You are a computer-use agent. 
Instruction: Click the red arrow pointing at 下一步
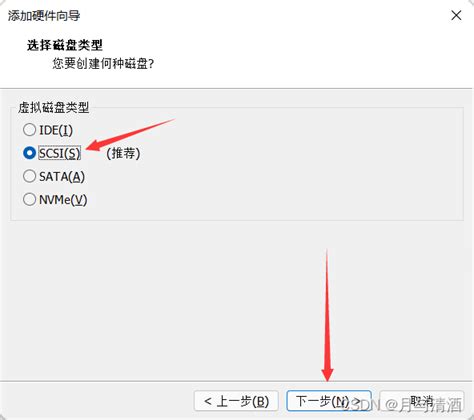327,315
